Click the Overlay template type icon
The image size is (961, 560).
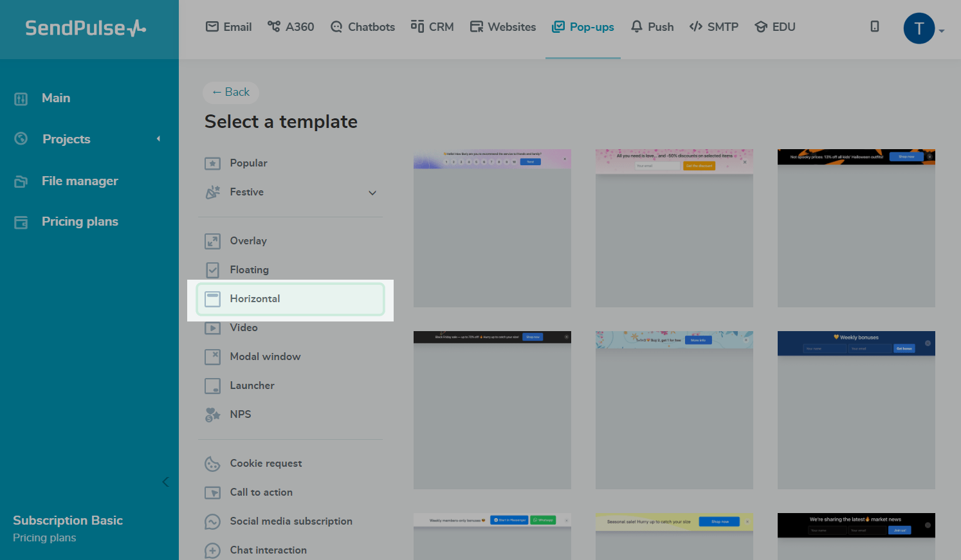pyautogui.click(x=212, y=241)
